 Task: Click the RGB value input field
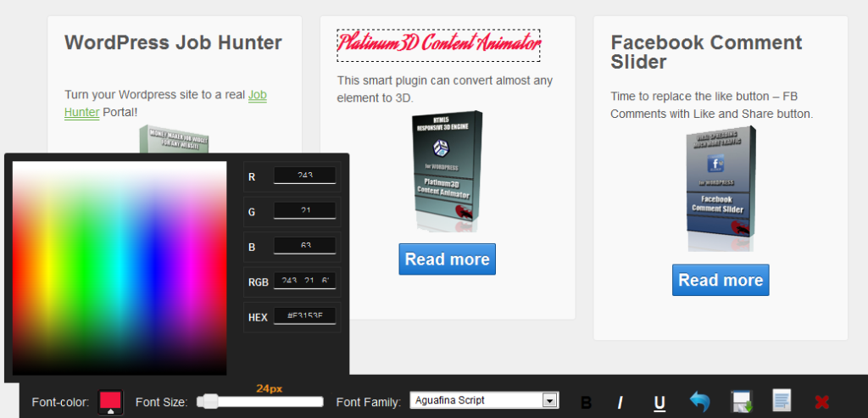[x=304, y=281]
